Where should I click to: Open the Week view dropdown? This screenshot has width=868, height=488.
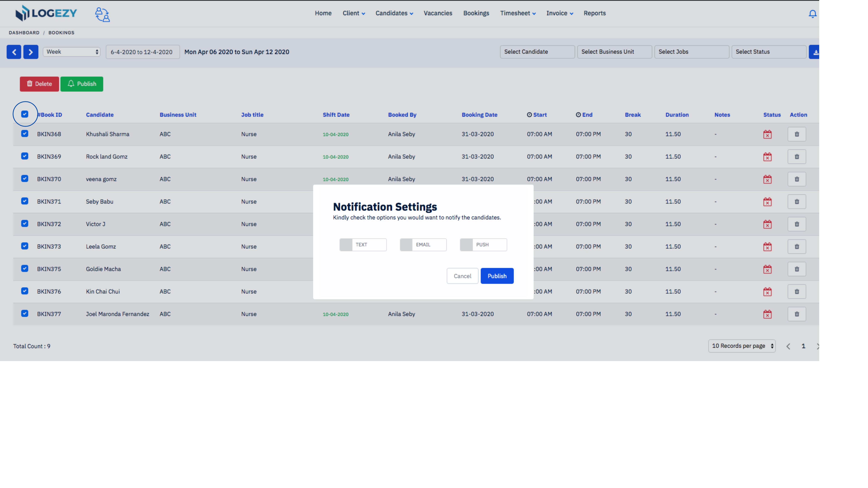click(x=72, y=52)
